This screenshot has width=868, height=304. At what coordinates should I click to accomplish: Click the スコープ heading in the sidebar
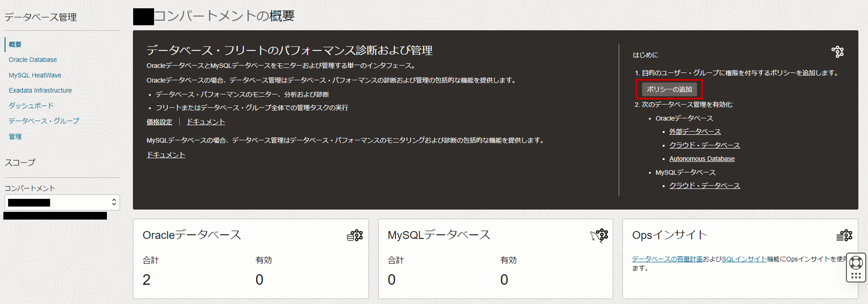(x=20, y=162)
